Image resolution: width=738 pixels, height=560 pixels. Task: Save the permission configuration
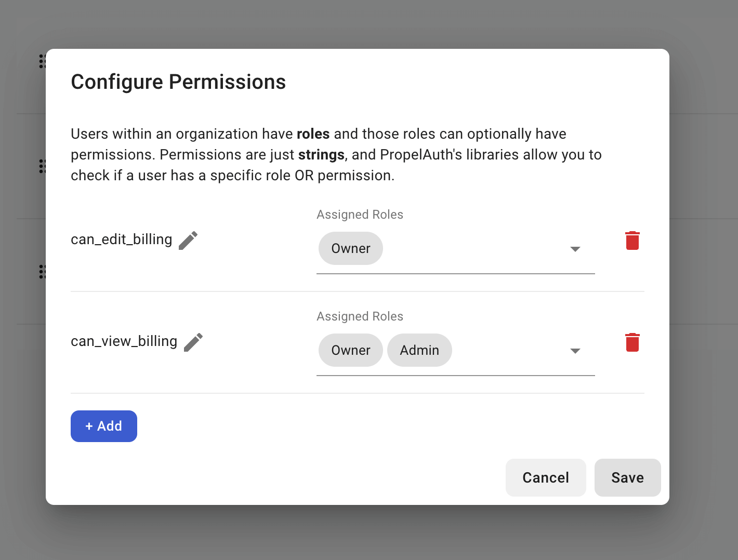(x=627, y=477)
